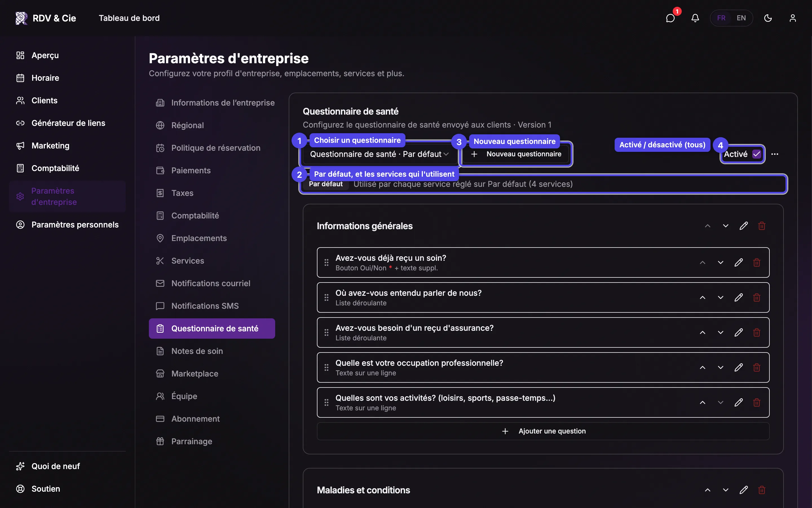Click Ajouter une question button
Screen dimensions: 812x508
click(x=543, y=431)
